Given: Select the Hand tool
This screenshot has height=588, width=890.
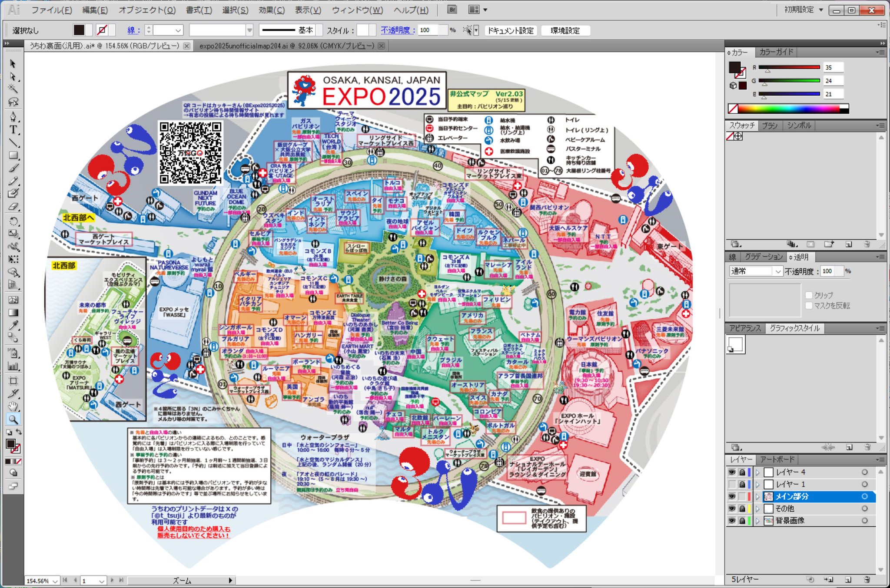Looking at the screenshot, I should (x=13, y=406).
